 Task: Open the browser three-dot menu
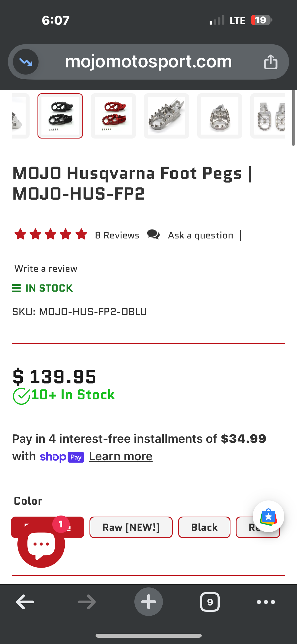click(266, 602)
